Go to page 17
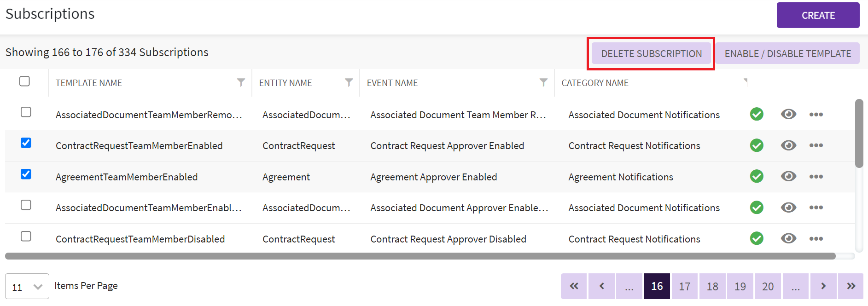This screenshot has height=306, width=868. pyautogui.click(x=684, y=287)
